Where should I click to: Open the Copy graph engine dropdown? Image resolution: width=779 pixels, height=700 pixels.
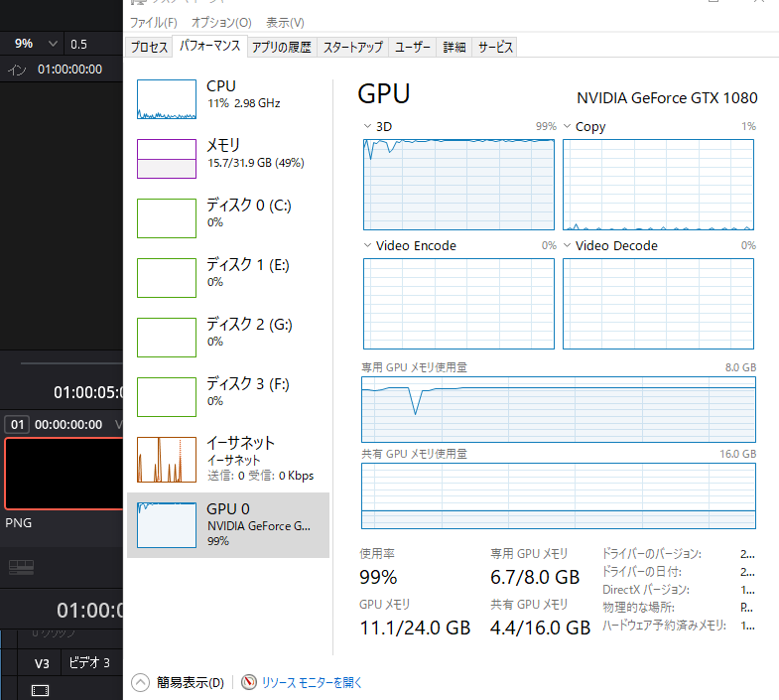[568, 127]
